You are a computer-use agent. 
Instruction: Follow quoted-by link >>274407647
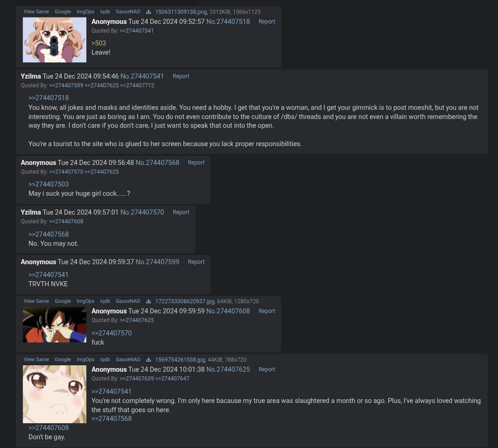coord(172,379)
